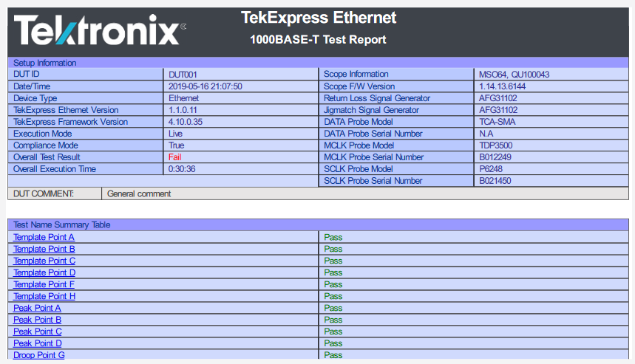The image size is (635, 364).
Task: Jump to Droop Point G results
Action: pos(38,356)
